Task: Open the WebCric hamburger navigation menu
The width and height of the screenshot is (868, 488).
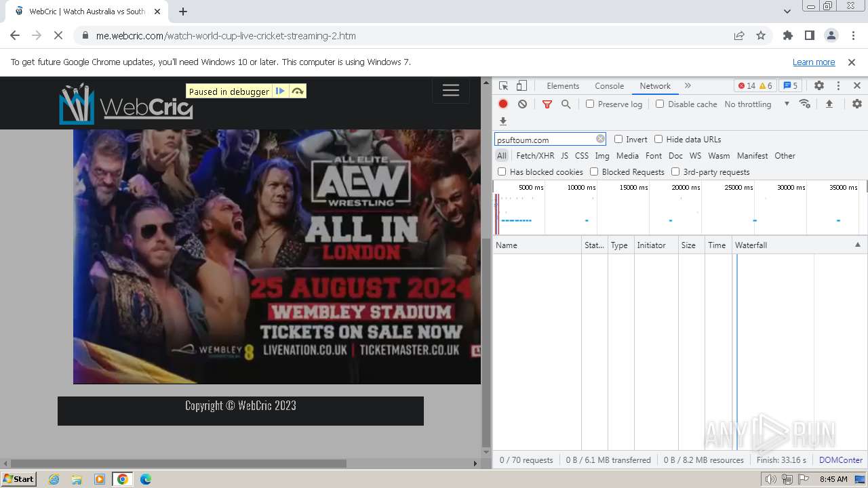Action: point(451,91)
